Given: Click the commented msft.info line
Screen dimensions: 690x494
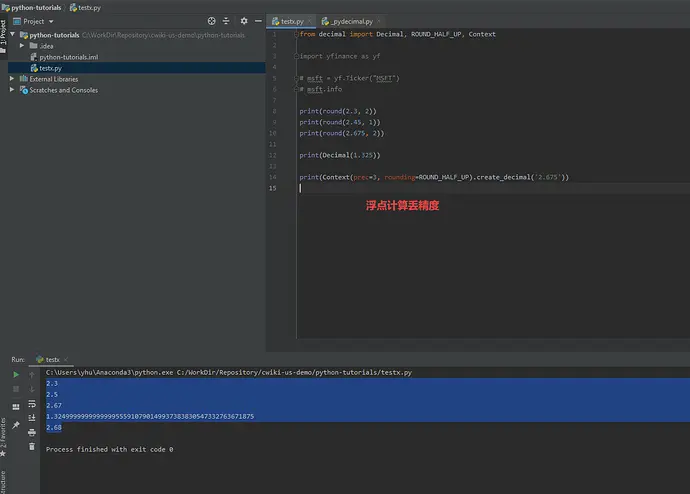Looking at the screenshot, I should (320, 89).
